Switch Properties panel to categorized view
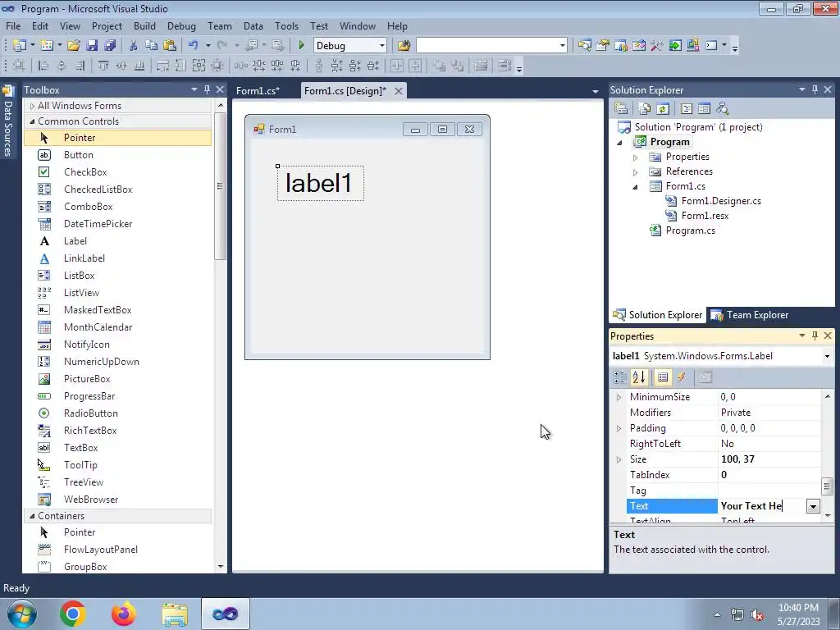This screenshot has height=630, width=840. tap(620, 377)
